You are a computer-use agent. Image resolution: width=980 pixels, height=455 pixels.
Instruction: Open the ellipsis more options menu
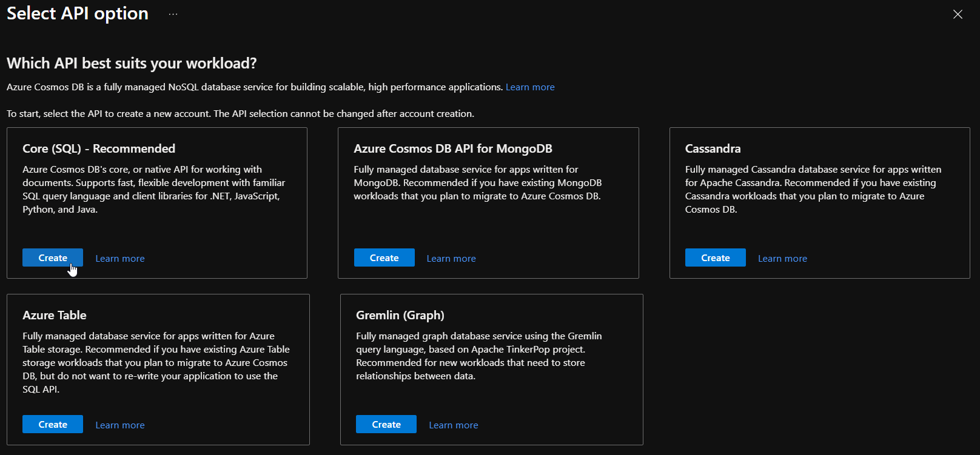point(173,14)
